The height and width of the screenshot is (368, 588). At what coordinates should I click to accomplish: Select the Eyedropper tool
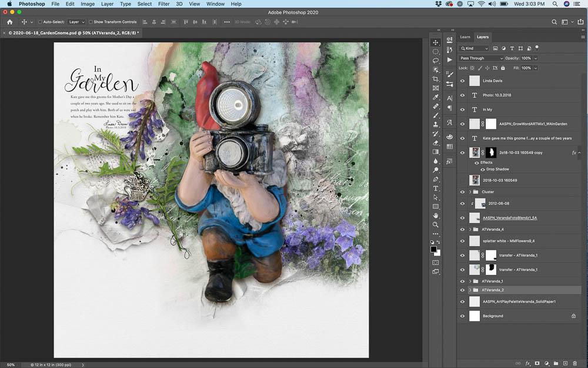click(435, 97)
